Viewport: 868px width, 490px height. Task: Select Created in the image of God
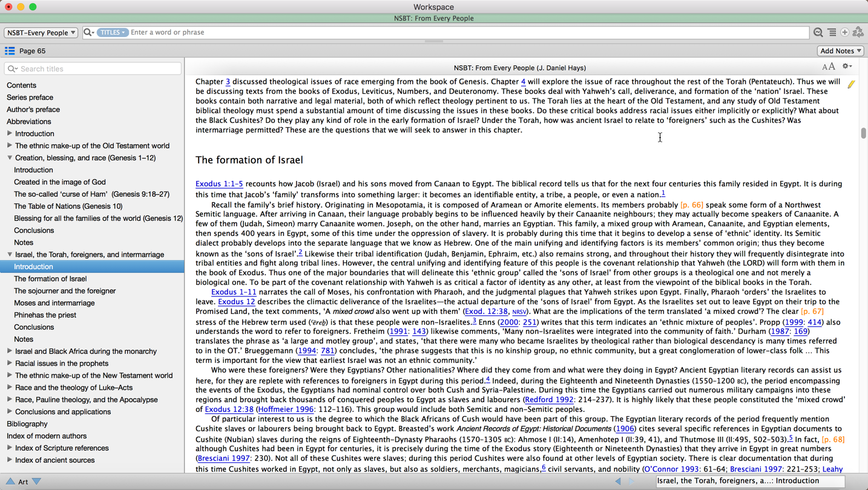pyautogui.click(x=60, y=182)
